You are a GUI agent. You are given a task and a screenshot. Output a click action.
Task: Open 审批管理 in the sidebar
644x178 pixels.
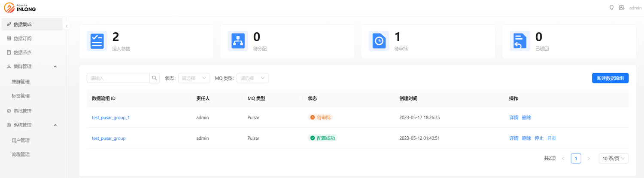(x=22, y=111)
